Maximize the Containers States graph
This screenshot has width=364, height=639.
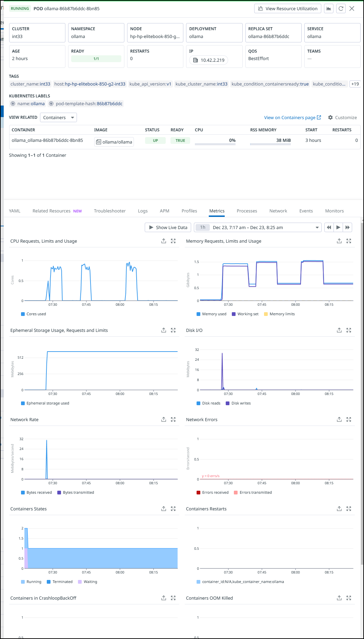coord(173,509)
